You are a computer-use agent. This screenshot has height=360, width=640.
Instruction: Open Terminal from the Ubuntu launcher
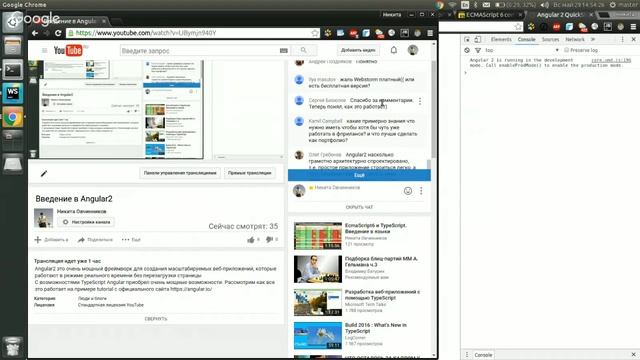point(13,70)
